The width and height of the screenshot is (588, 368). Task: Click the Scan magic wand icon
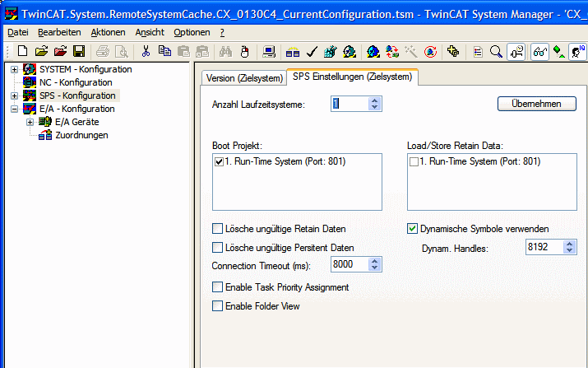pyautogui.click(x=411, y=51)
